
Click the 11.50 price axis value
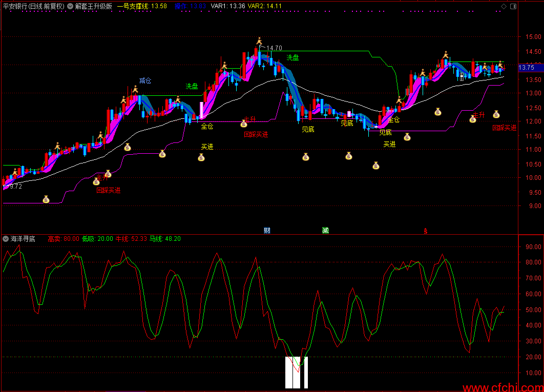(x=533, y=136)
